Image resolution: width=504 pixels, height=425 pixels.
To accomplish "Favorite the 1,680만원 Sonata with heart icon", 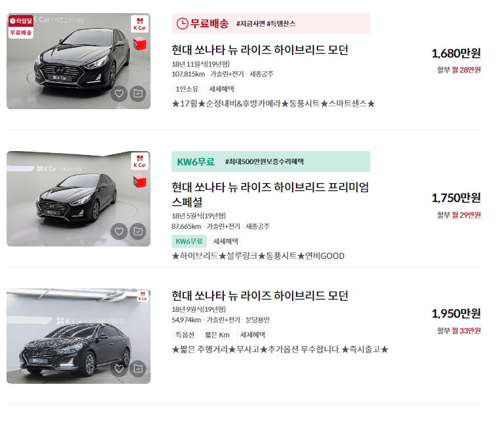I will pyautogui.click(x=119, y=93).
